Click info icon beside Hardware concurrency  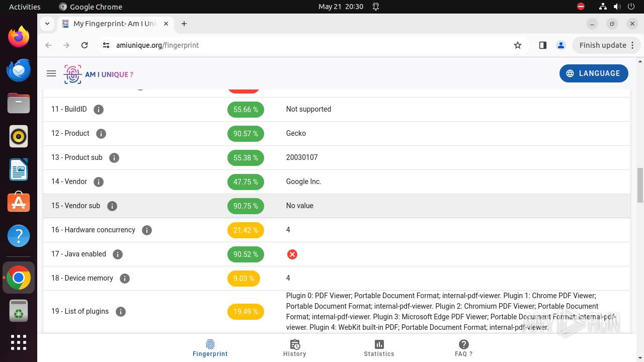pyautogui.click(x=147, y=230)
